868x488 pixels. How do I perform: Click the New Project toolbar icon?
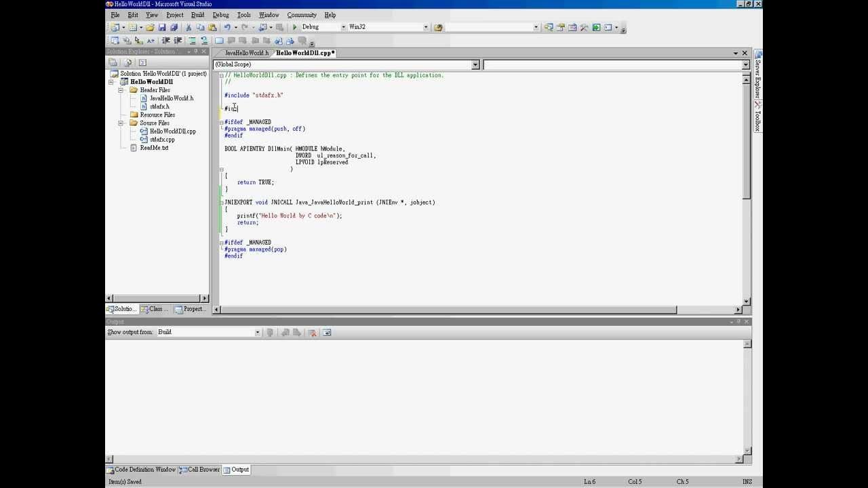[115, 27]
